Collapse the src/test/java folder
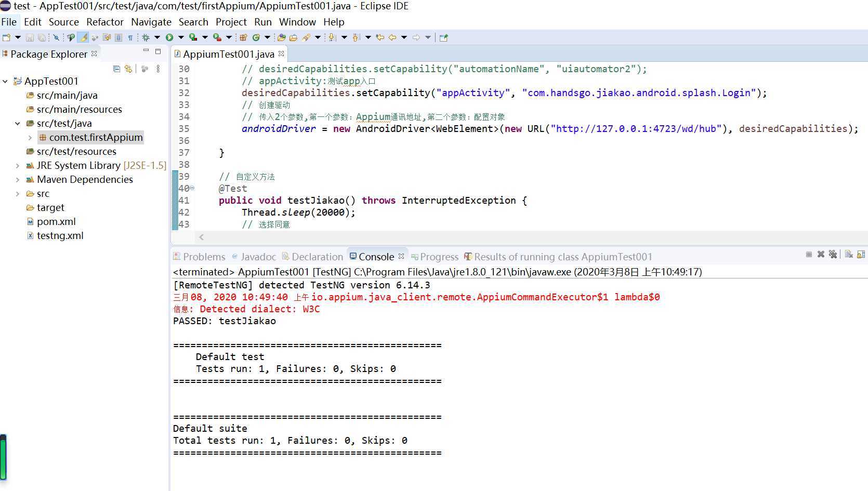Image resolution: width=868 pixels, height=491 pixels. [18, 123]
